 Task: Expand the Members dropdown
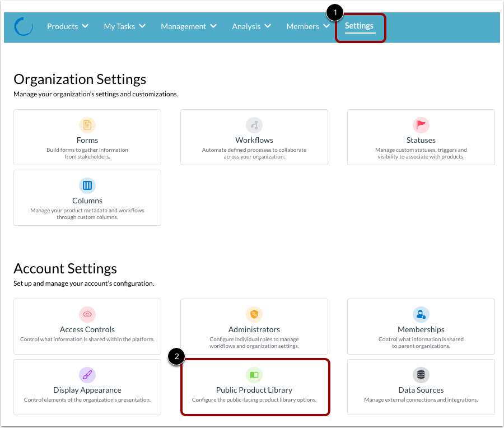point(307,26)
